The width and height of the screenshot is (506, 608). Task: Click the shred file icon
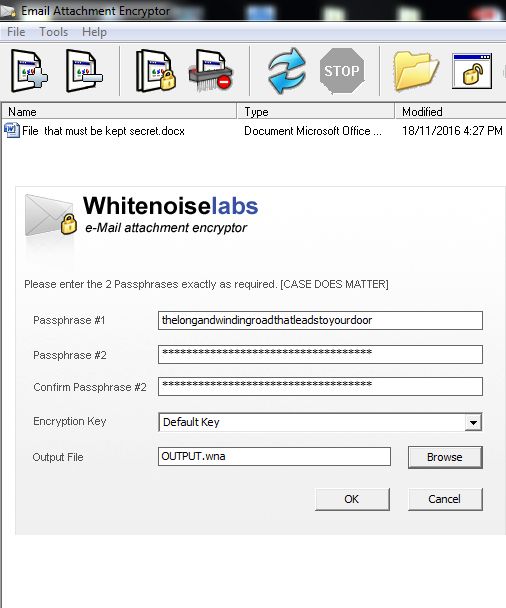211,71
